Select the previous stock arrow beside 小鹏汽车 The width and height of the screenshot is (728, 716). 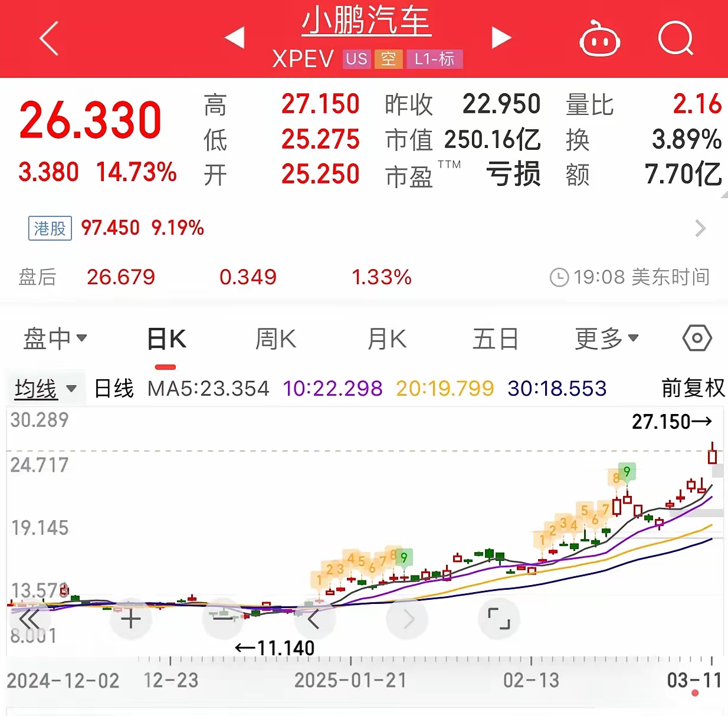[x=234, y=37]
